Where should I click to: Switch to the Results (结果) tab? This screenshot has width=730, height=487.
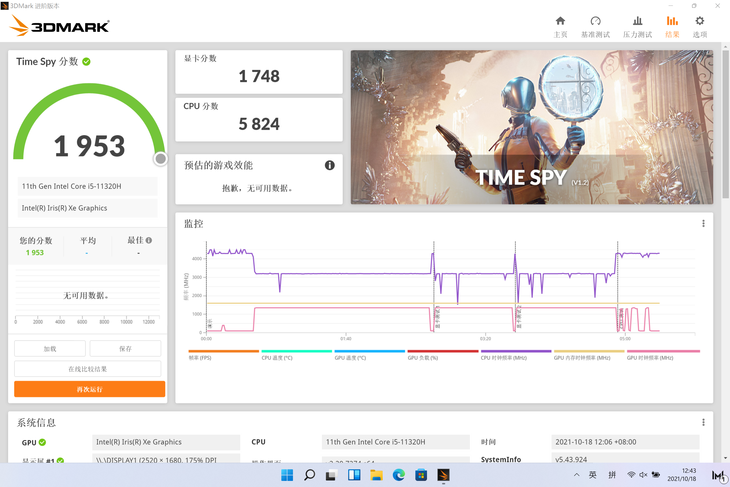pos(672,27)
